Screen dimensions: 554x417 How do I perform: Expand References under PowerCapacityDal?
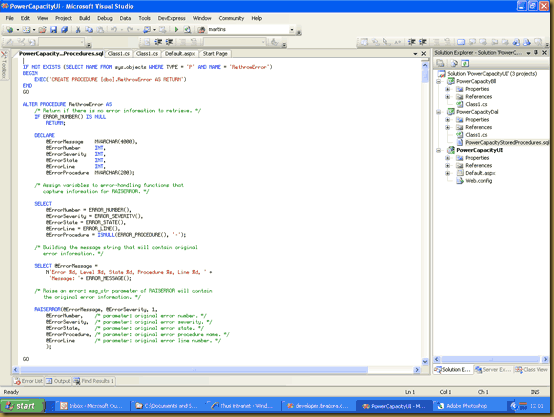(x=447, y=127)
